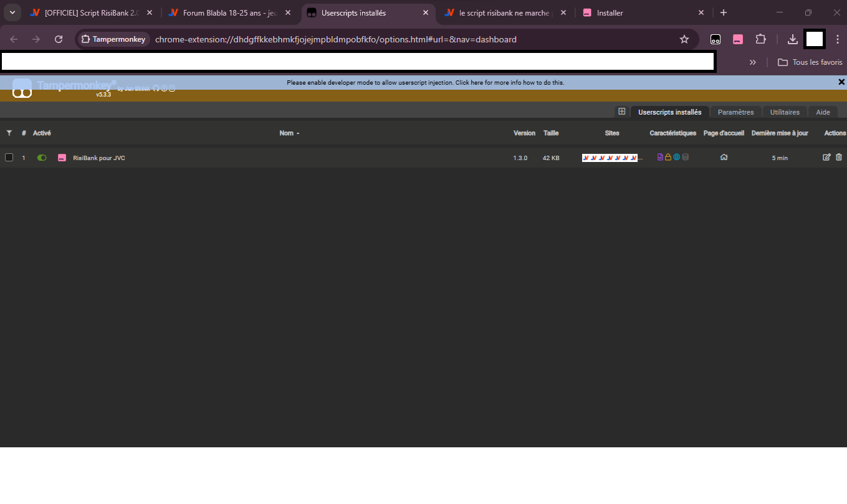Select the checkbox for RisiBank pour JVC

tap(9, 158)
